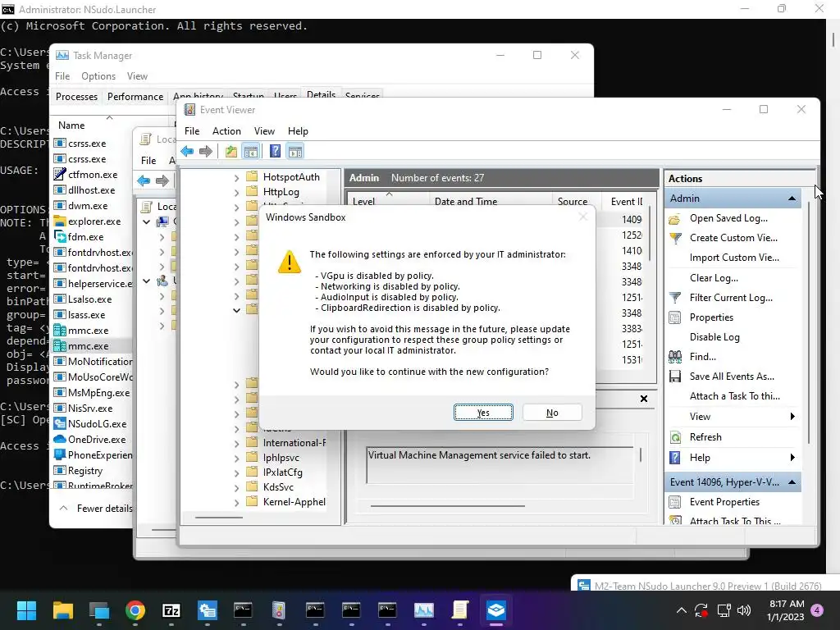Viewport: 840px width, 630px height.
Task: Expand the HttpLog tree folder
Action: tap(237, 192)
